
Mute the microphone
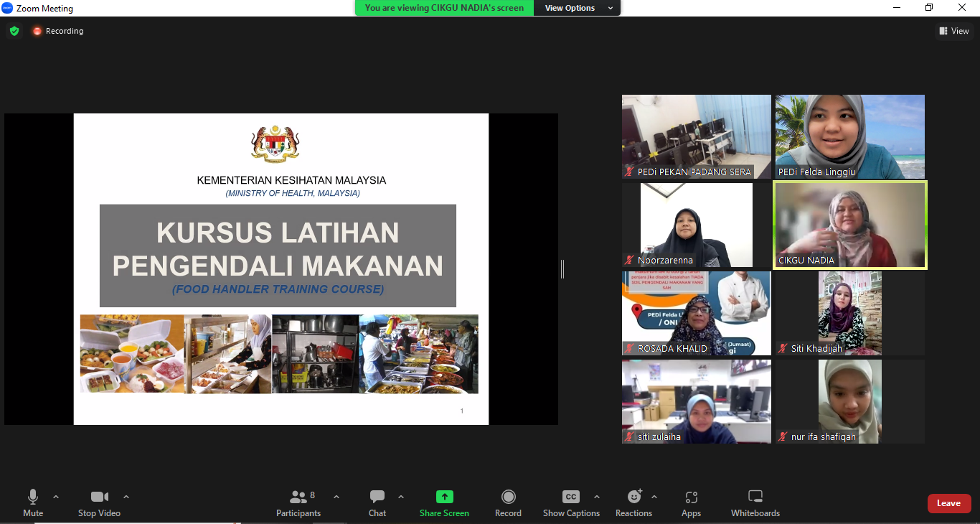[33, 503]
